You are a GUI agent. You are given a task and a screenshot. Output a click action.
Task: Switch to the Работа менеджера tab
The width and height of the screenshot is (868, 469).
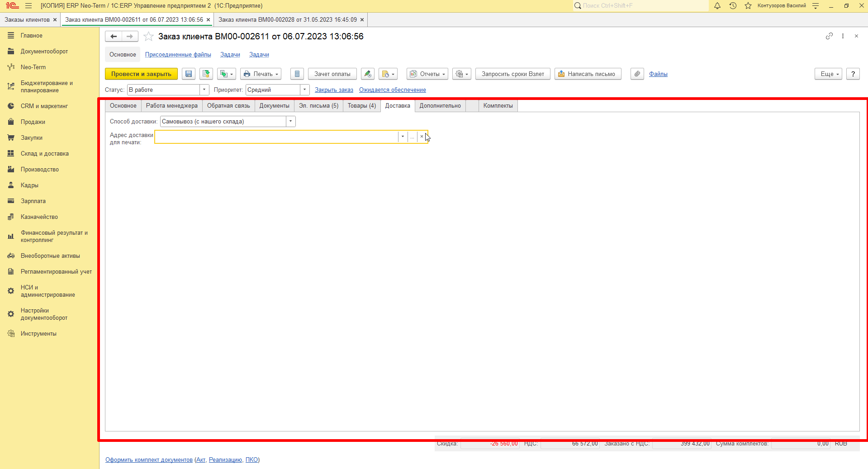coord(172,106)
